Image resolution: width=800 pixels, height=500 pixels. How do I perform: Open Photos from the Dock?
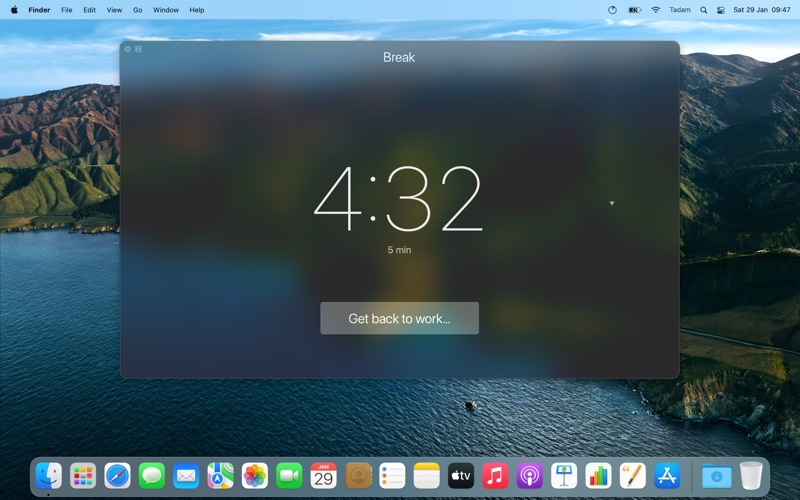[255, 476]
